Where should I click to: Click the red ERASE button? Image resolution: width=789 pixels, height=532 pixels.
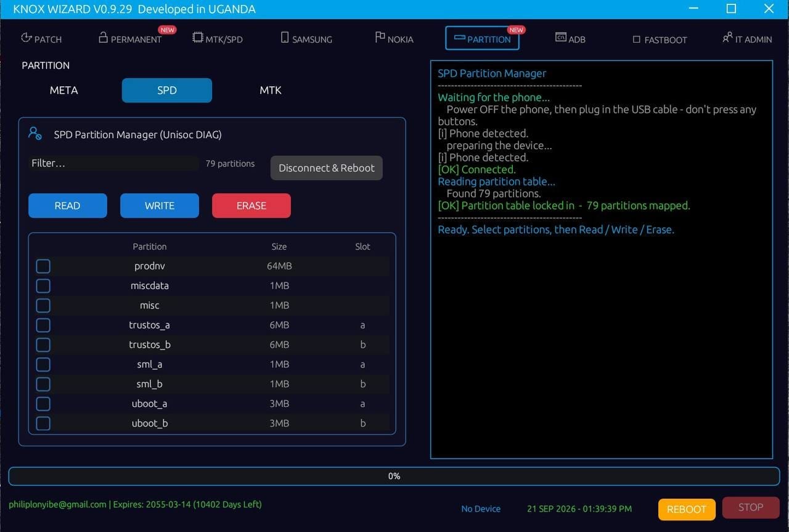(x=251, y=206)
